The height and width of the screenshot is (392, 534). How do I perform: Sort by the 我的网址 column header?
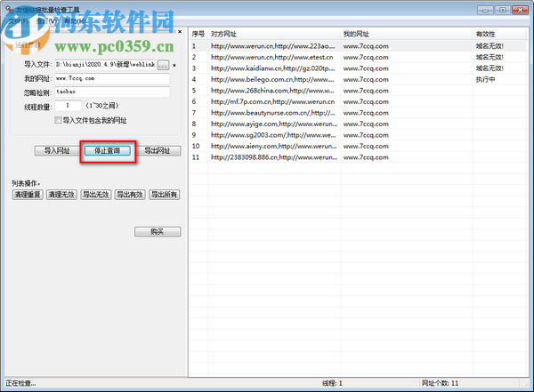click(407, 34)
